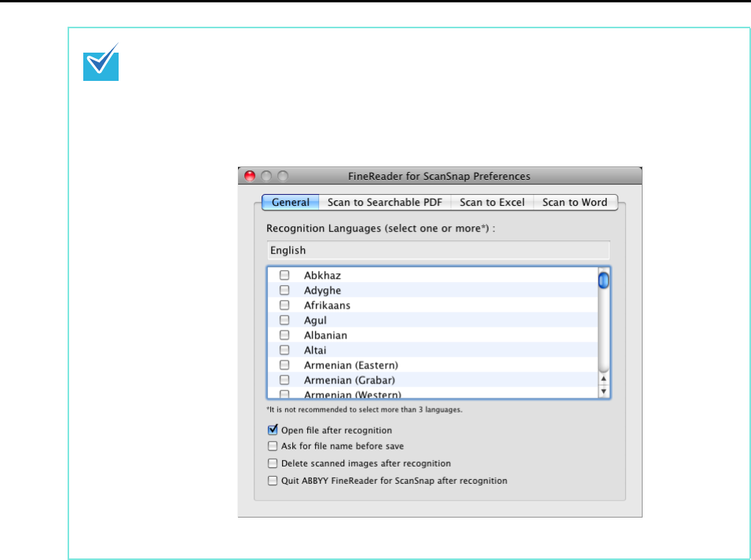
Task: Close the FineReader Preferences window
Action: [x=250, y=176]
